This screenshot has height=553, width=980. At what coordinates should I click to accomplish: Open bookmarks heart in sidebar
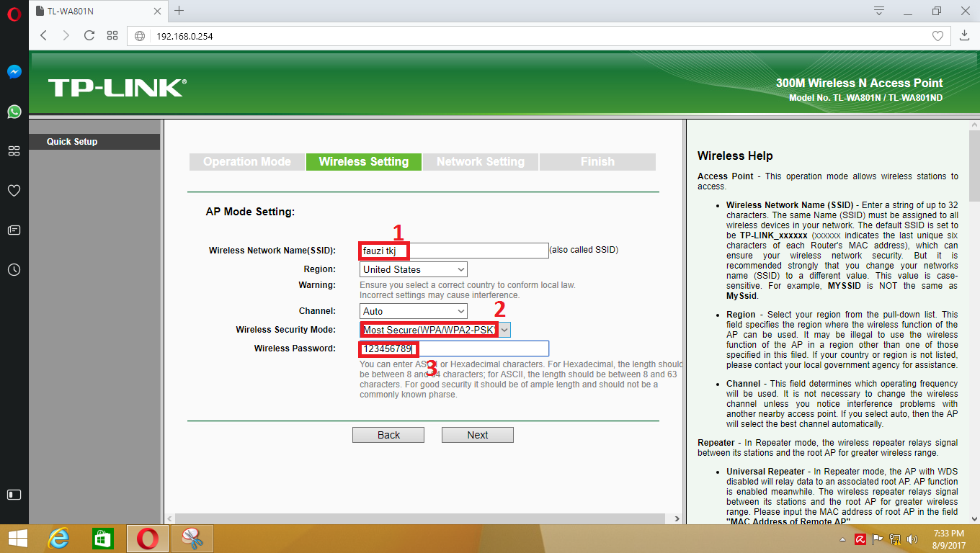[x=14, y=191]
